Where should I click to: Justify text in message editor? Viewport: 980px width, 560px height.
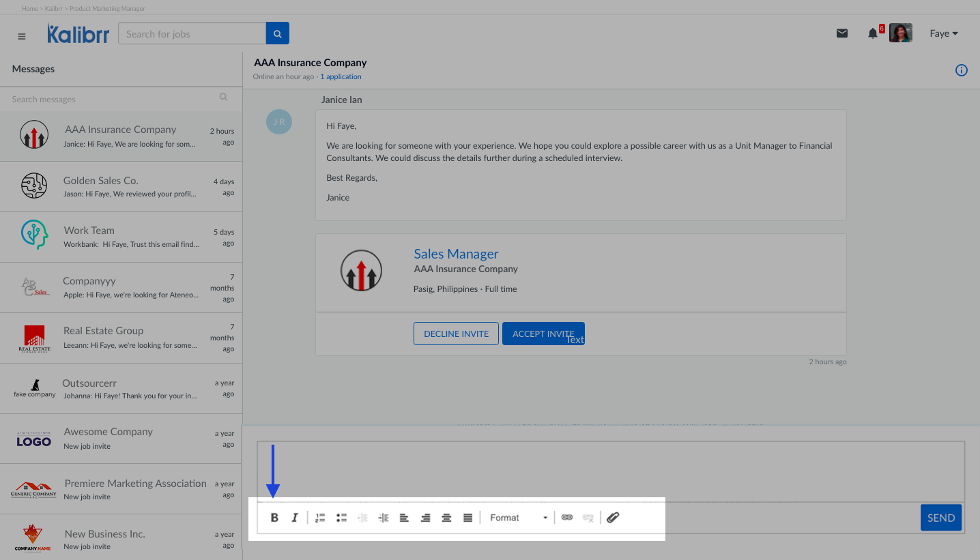[467, 518]
